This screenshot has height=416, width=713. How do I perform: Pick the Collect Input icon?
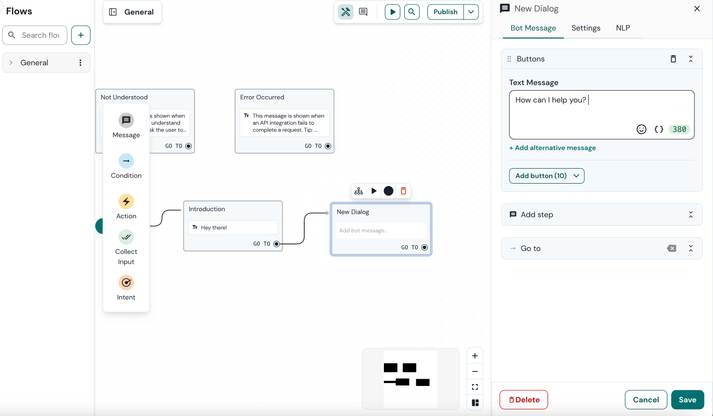pos(126,237)
